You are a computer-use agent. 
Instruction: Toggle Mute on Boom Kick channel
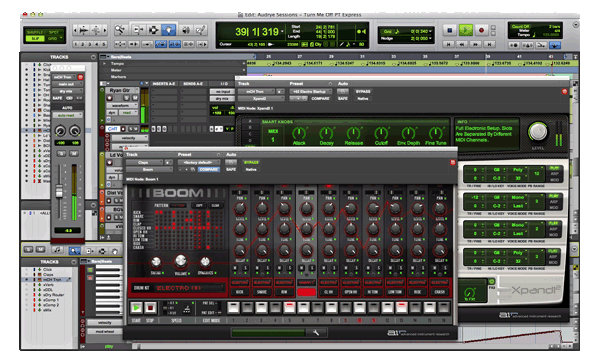tap(235, 269)
